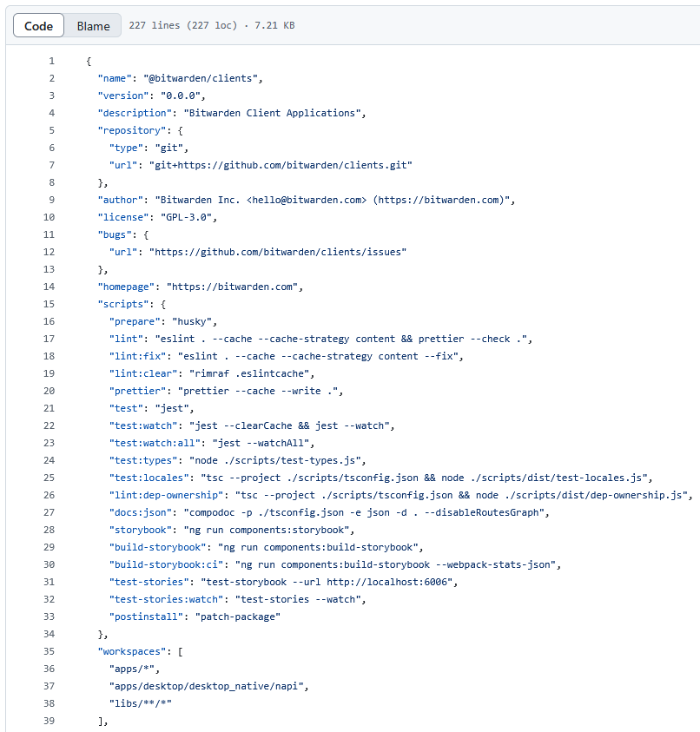Select line number 39 of the file

click(x=49, y=721)
